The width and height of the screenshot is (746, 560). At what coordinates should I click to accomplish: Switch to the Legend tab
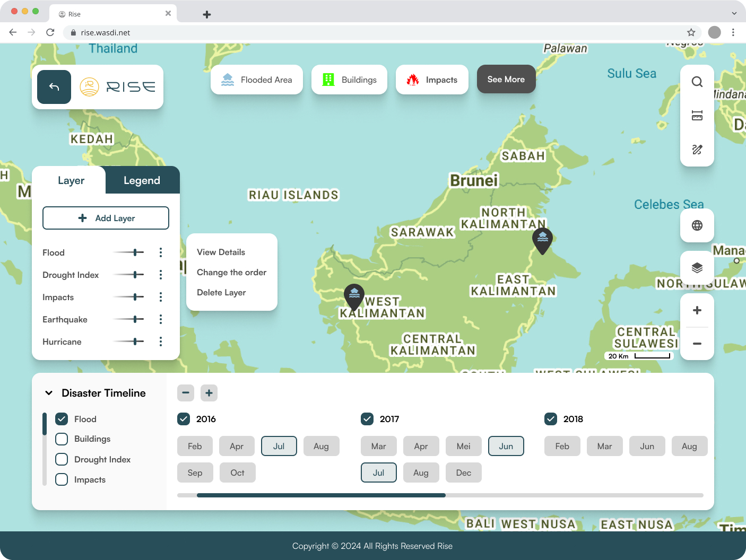[142, 180]
